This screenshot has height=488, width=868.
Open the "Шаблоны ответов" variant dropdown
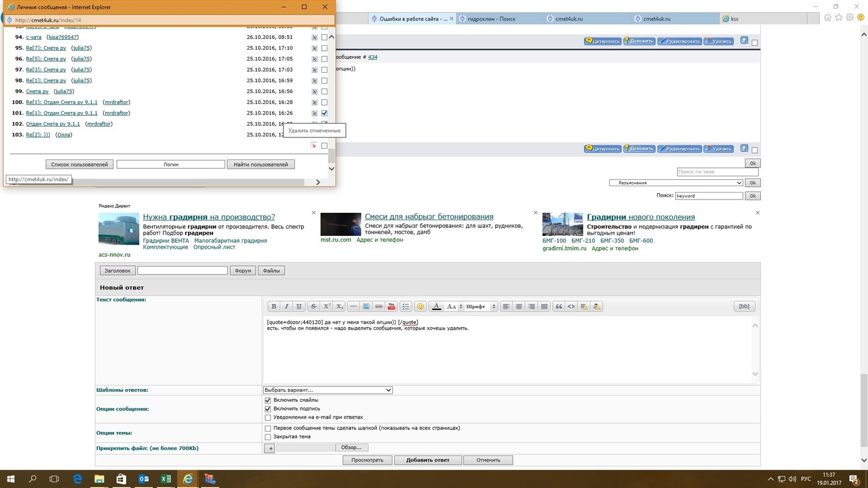328,390
